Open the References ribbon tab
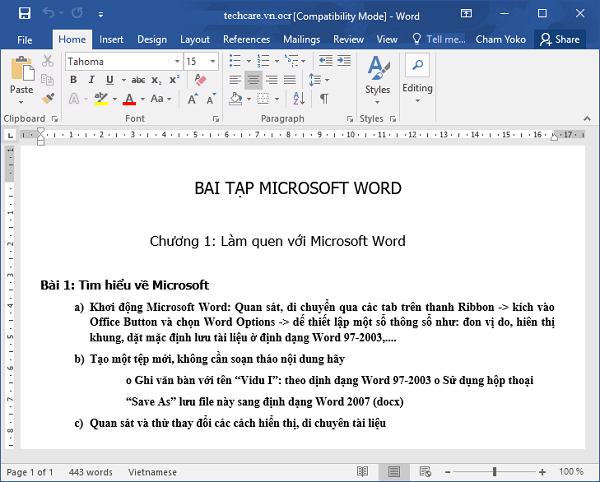 tap(246, 39)
